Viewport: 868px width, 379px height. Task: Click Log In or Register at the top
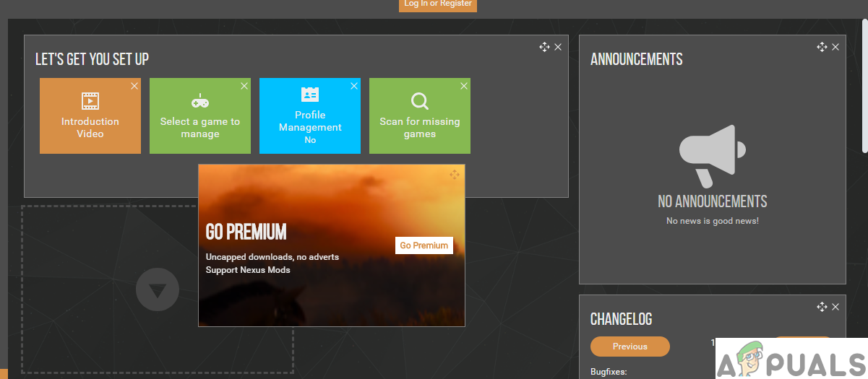[x=438, y=4]
